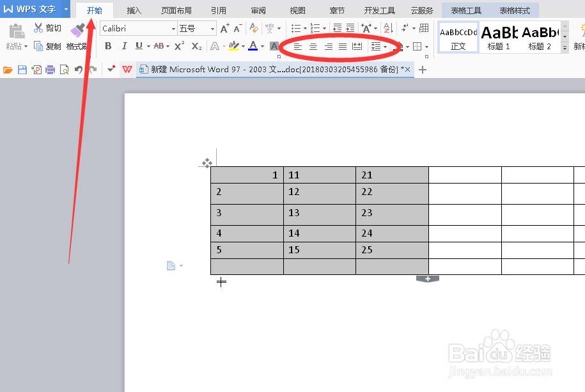Switch to the 插入 ribbon tab
585x392 pixels.
tap(133, 10)
